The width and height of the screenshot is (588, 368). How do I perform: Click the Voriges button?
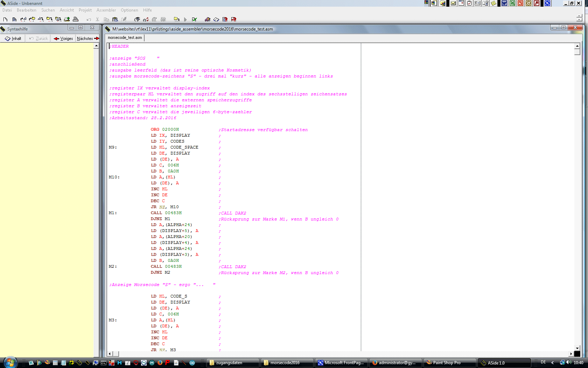[x=63, y=39]
